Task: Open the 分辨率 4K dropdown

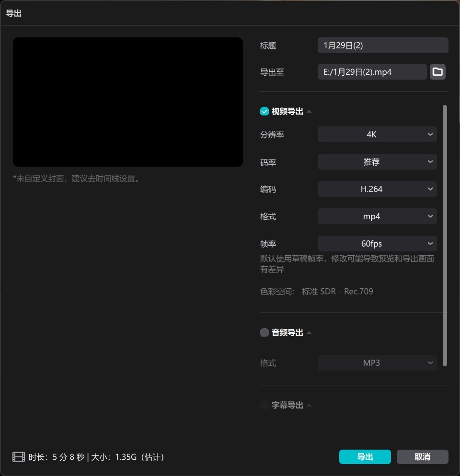Action: pyautogui.click(x=377, y=134)
